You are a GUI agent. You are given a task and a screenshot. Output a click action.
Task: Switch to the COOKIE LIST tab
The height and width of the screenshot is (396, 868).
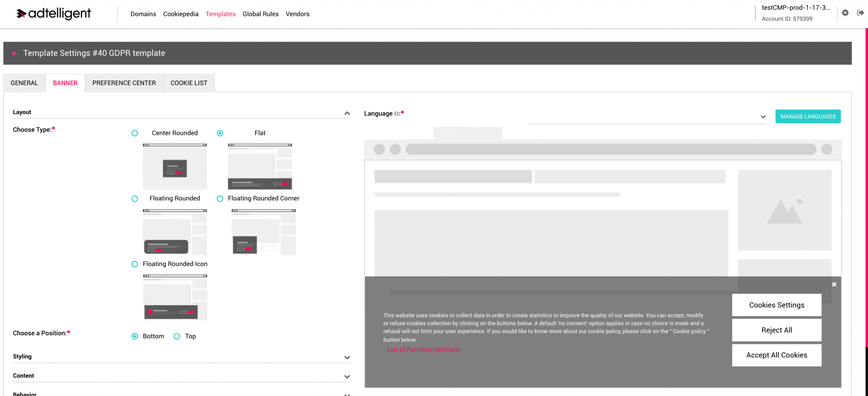click(189, 83)
